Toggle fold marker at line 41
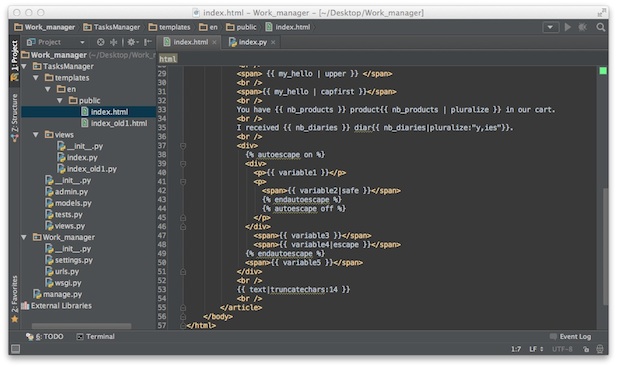The image size is (617, 367). click(x=183, y=182)
